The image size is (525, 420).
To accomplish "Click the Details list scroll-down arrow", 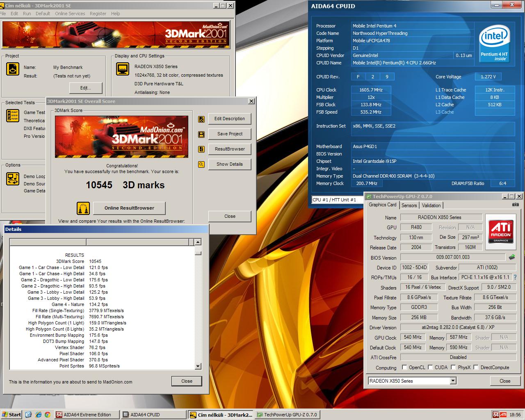I will [198, 366].
